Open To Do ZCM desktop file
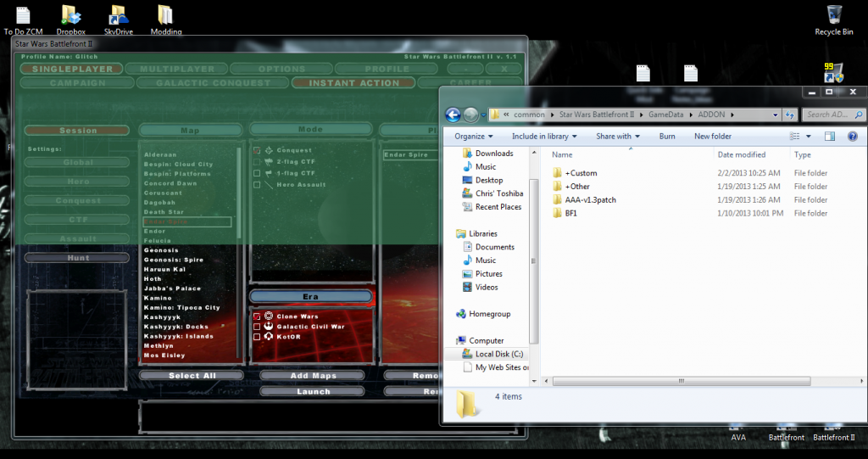 pyautogui.click(x=23, y=21)
